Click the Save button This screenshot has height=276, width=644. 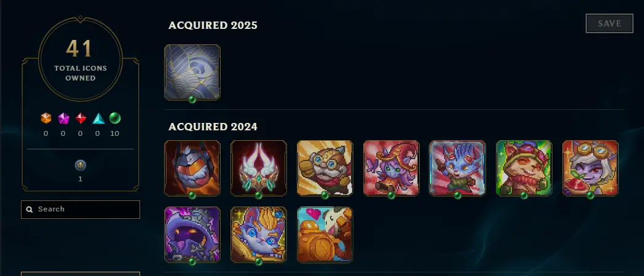610,23
